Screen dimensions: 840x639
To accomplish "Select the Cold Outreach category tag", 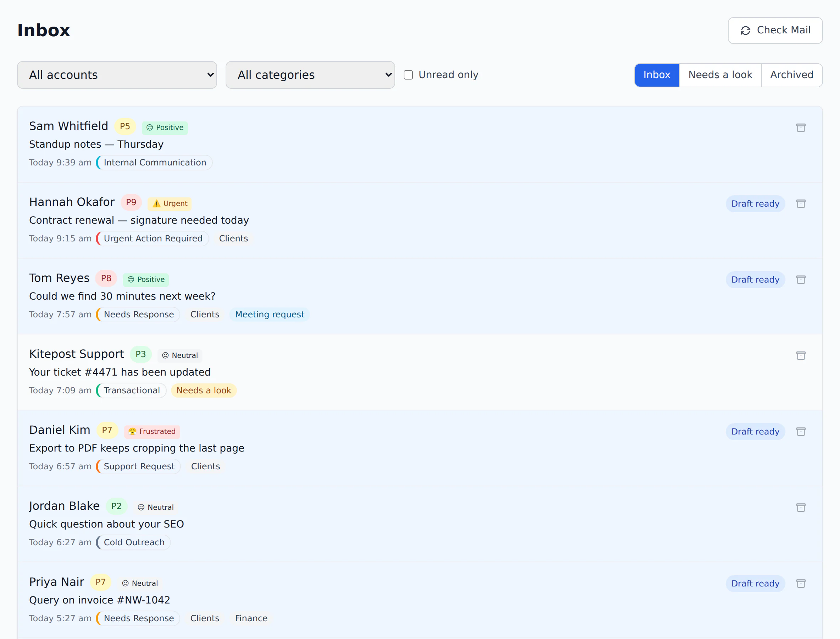I will pos(133,542).
